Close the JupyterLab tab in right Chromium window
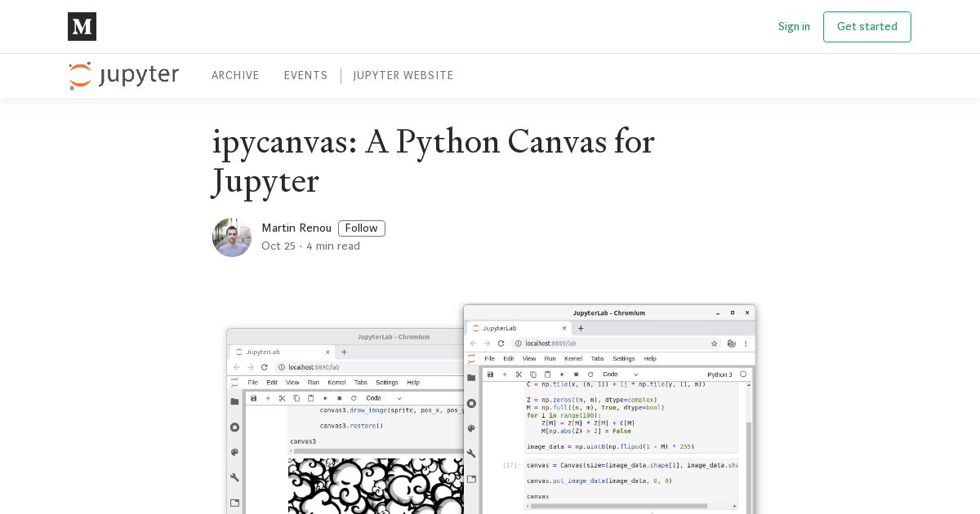This screenshot has height=514, width=980. (x=564, y=328)
